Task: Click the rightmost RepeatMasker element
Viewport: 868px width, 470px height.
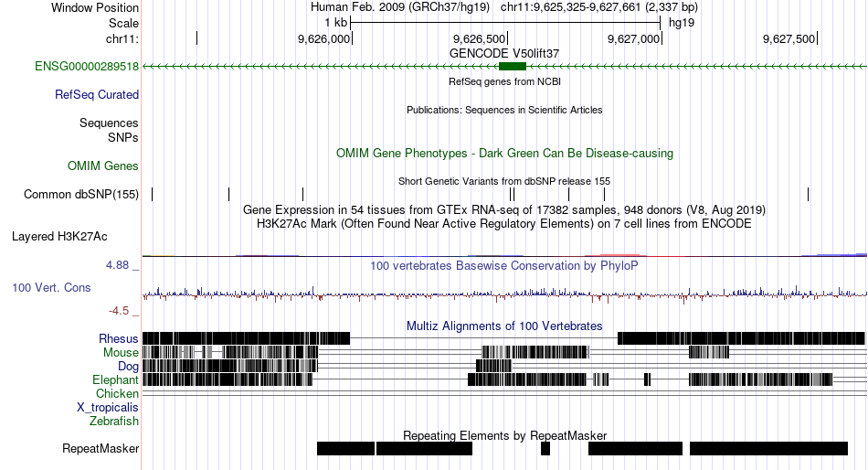Action: [x=769, y=448]
